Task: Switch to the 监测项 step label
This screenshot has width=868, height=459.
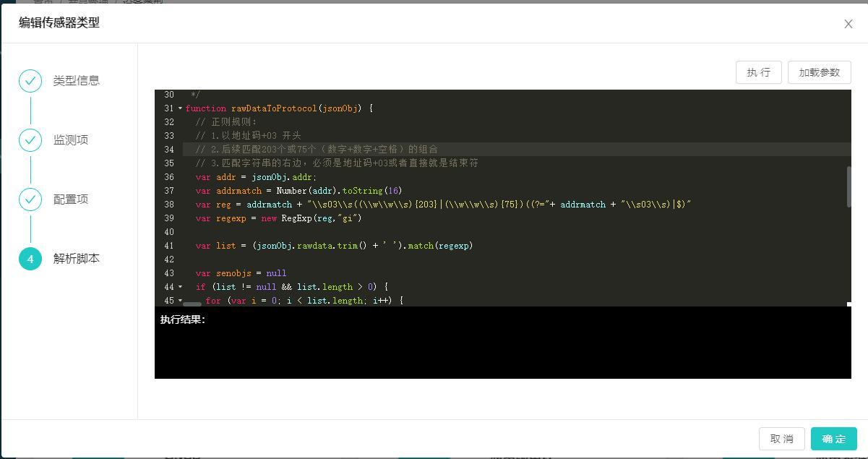Action: [71, 140]
